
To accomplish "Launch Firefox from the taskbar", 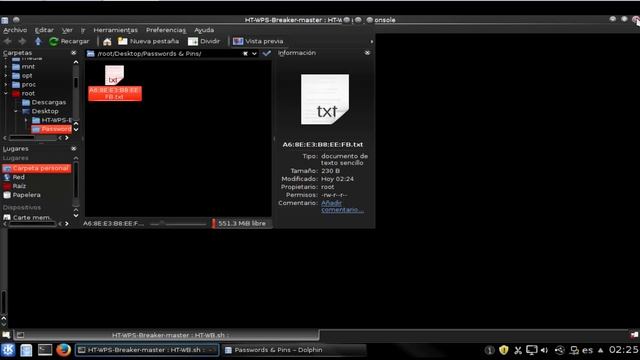I will (x=63, y=350).
